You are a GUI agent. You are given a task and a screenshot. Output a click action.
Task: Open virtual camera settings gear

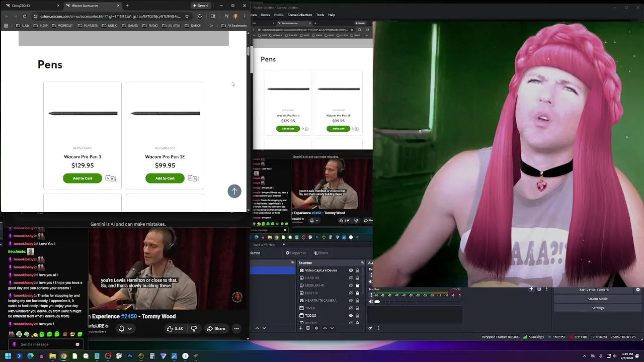tap(638, 290)
